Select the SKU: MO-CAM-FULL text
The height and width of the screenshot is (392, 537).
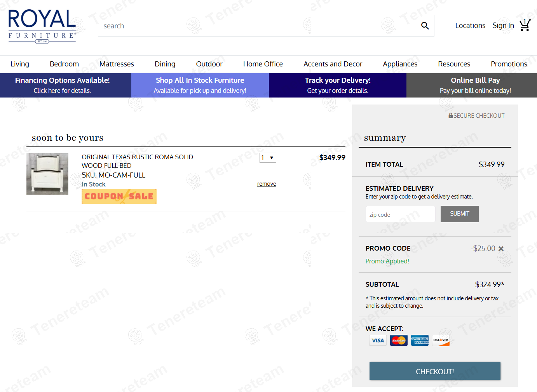pyautogui.click(x=113, y=175)
